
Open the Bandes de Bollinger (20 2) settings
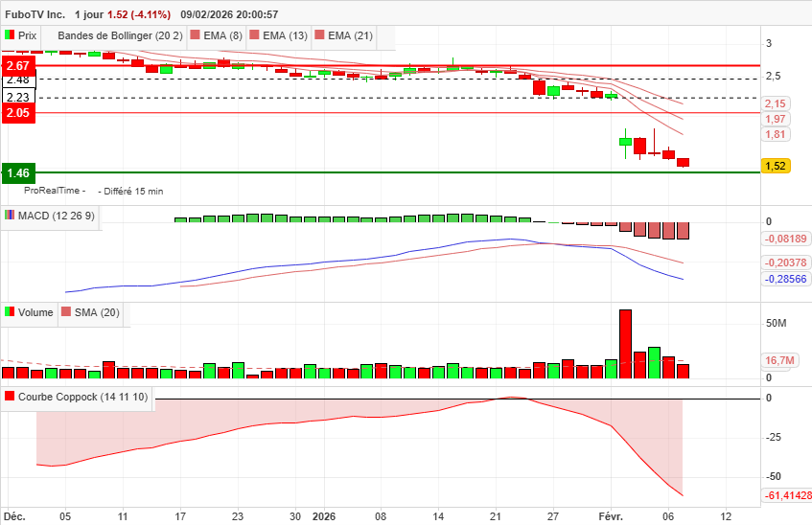(120, 35)
